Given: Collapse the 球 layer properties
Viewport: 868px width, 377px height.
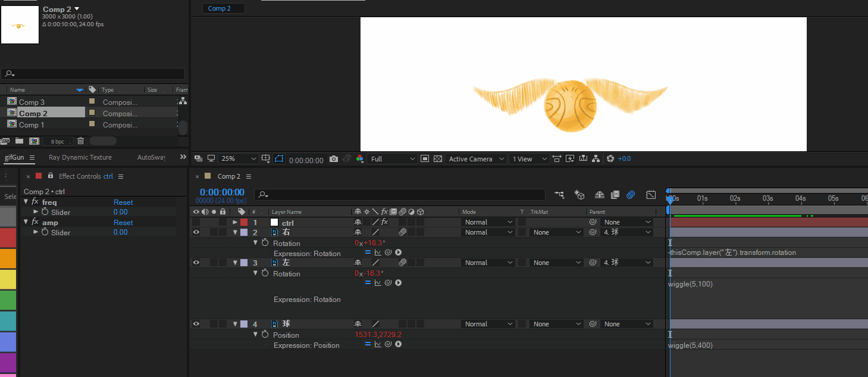Looking at the screenshot, I should tap(235, 324).
